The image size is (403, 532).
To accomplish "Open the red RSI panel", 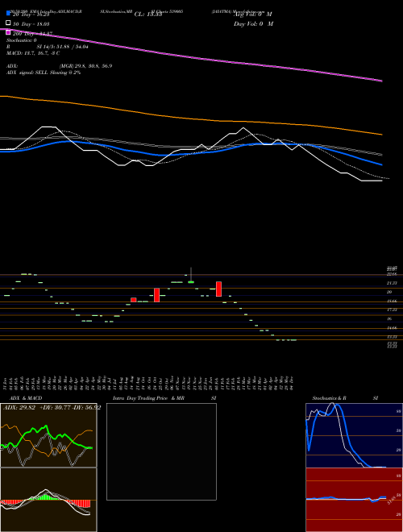I will point(354,500).
